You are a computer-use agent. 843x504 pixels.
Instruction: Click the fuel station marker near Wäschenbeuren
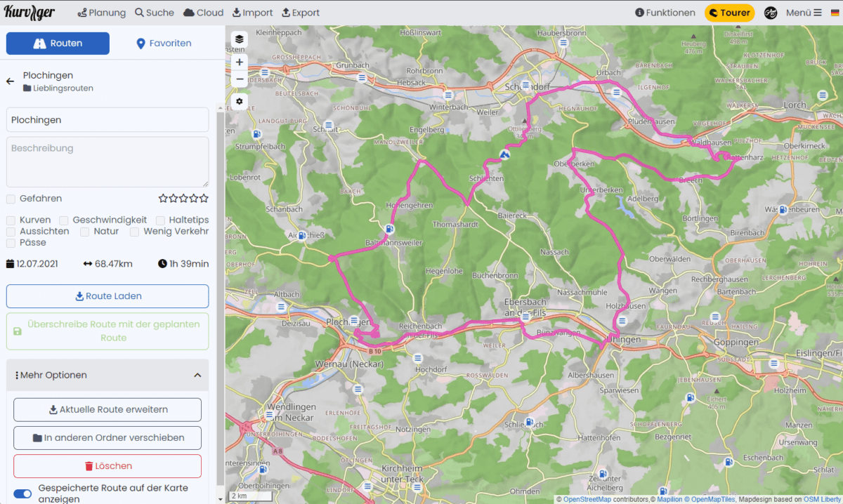782,209
